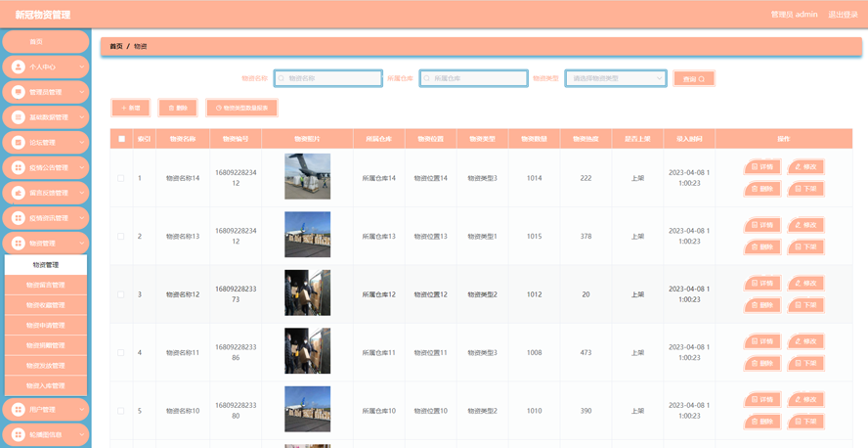Click the 个人中心 person icon in sidebar
The image size is (868, 448).
pos(19,67)
